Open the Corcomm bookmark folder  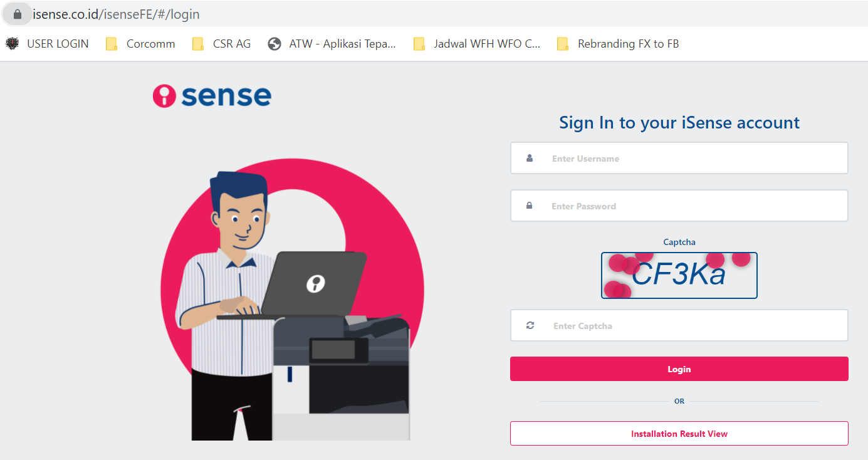(140, 44)
